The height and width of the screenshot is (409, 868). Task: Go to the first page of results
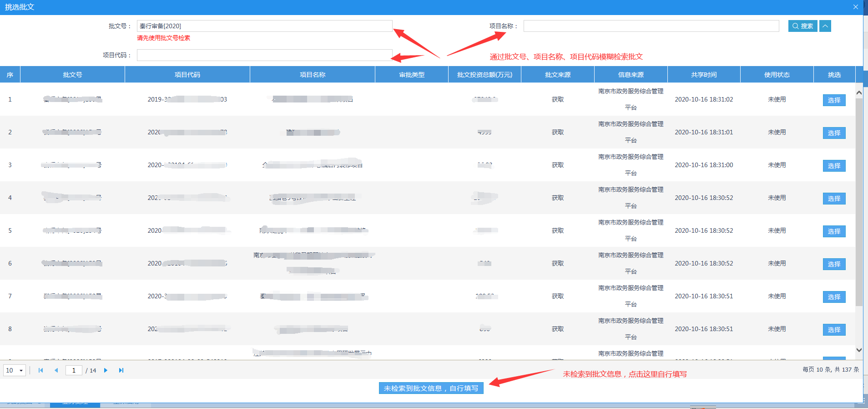coord(41,370)
